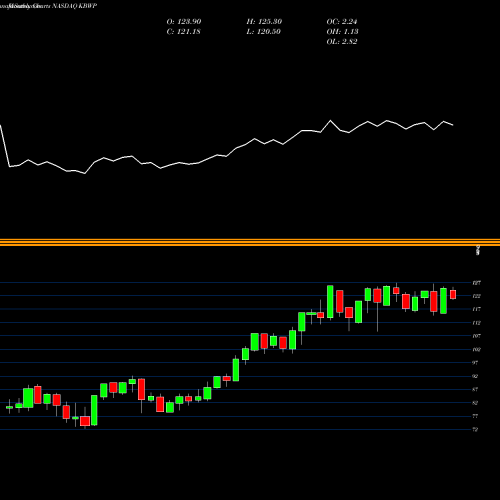The image size is (500, 500).
Task: Select the open value O: 123.90
Action: click(184, 22)
